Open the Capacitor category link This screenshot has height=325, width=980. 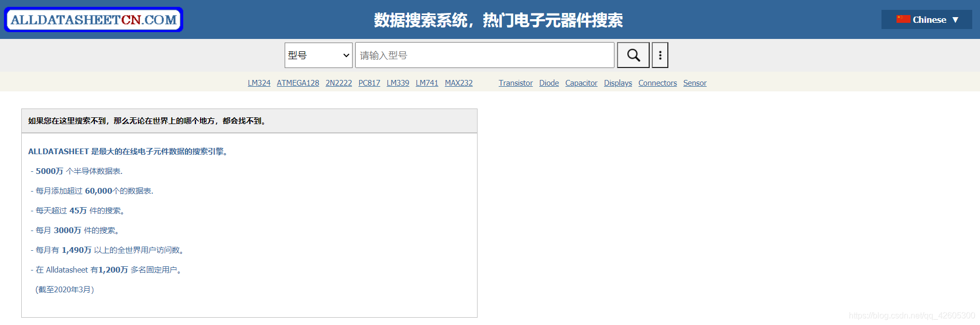click(x=581, y=83)
